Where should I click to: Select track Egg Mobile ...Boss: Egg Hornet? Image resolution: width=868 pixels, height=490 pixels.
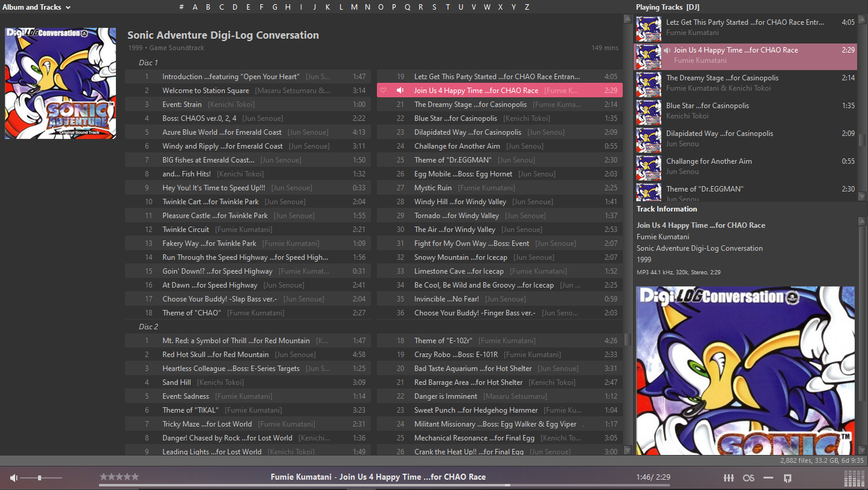pos(500,174)
